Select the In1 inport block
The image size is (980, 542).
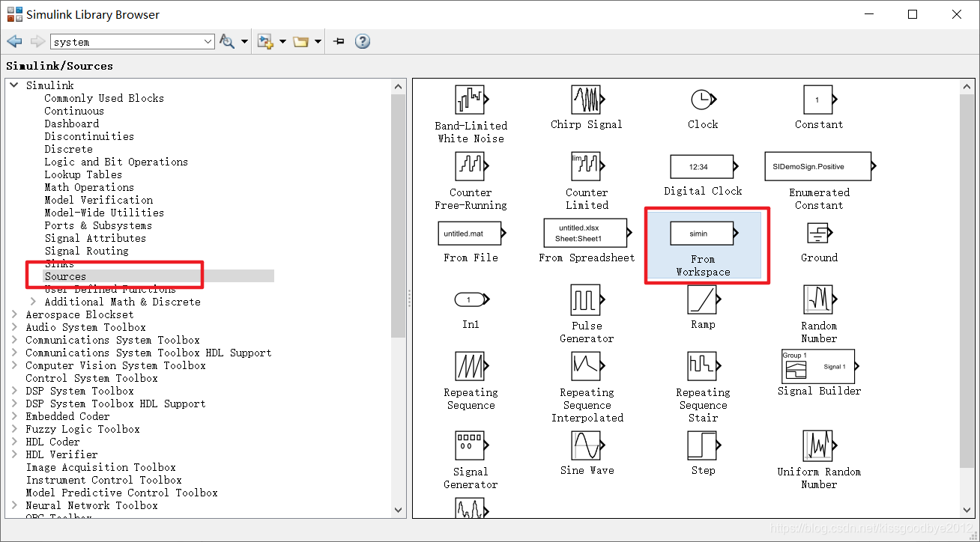point(471,299)
